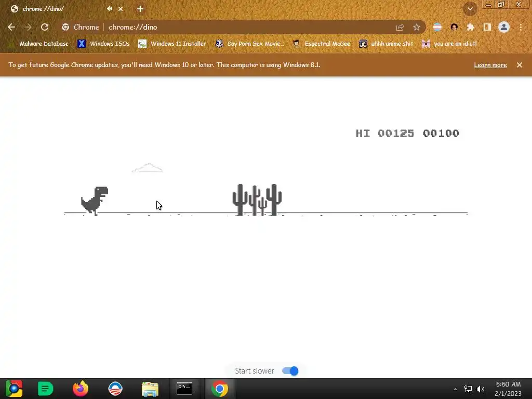Open the Chrome profile avatar
Screen dimensions: 532x399
[x=504, y=27]
